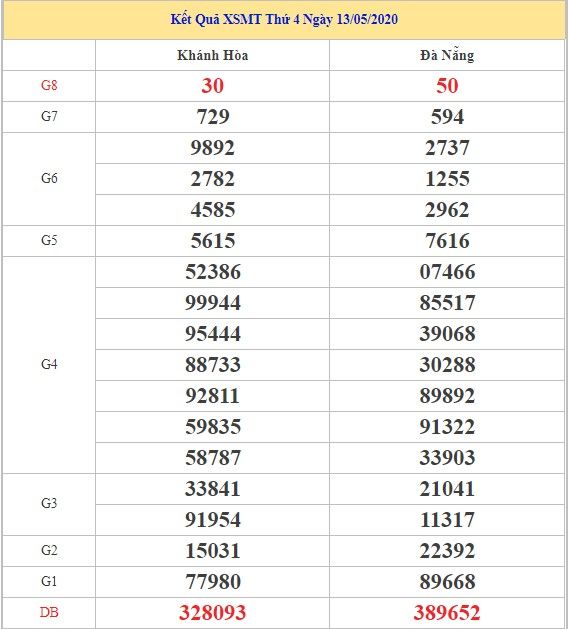Click the red number 50 under Đà Nẵng
Screen dimensions: 568x629
coord(447,85)
